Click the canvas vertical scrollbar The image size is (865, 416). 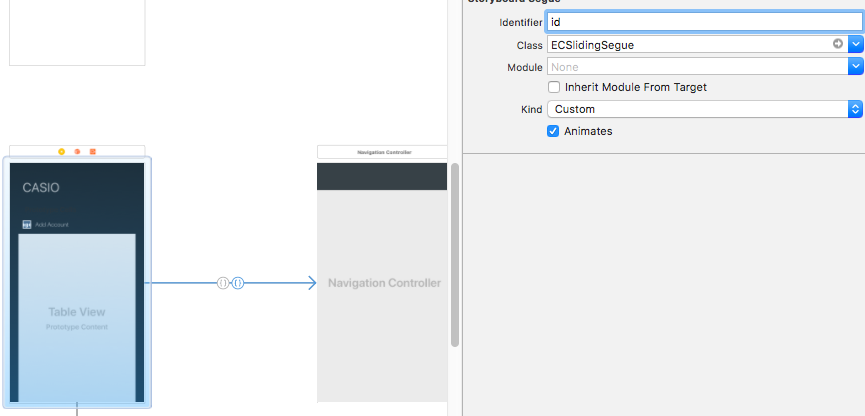455,255
